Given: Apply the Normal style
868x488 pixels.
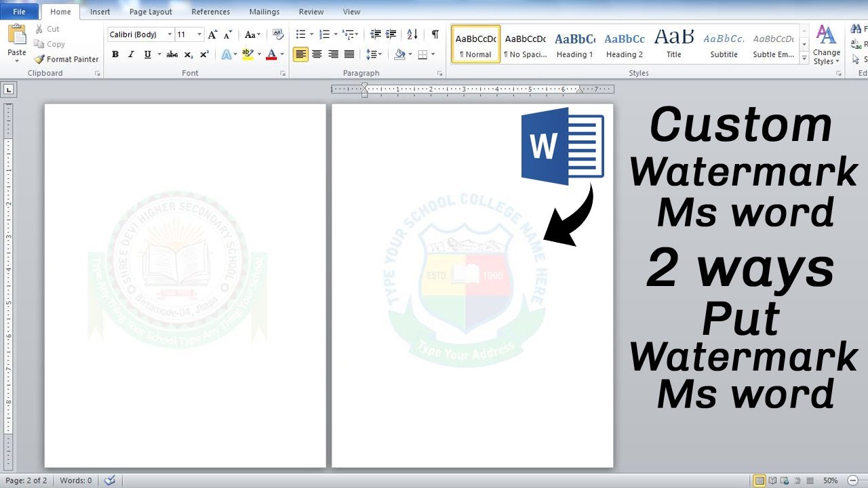Looking at the screenshot, I should [x=475, y=45].
